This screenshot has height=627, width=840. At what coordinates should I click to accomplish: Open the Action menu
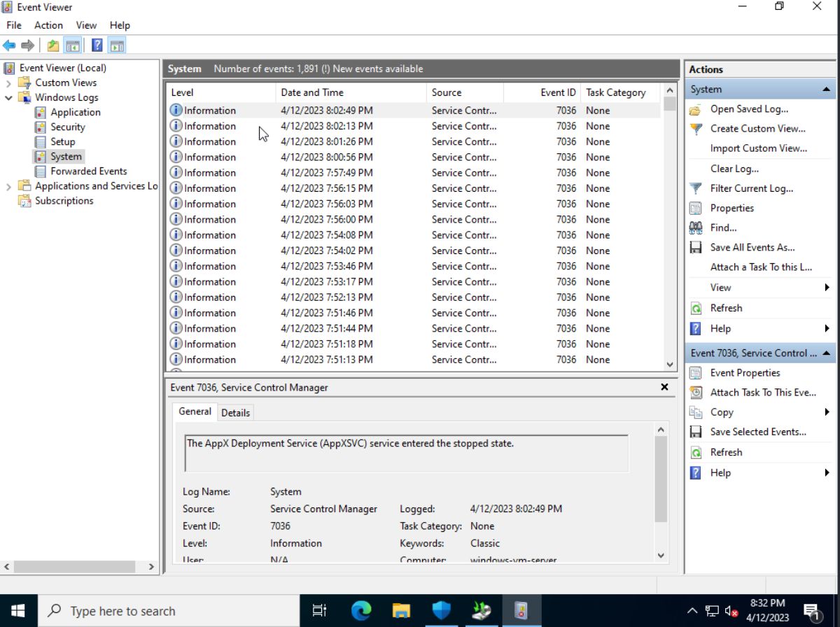pyautogui.click(x=48, y=25)
